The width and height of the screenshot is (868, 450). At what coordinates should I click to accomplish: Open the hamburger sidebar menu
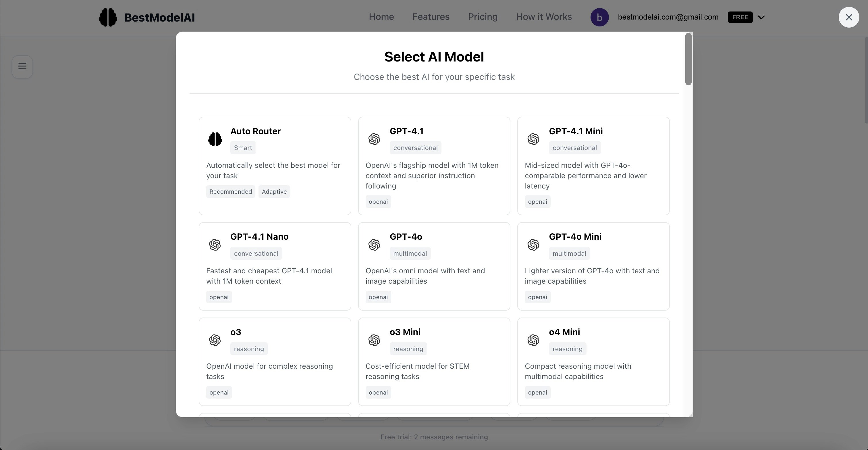pyautogui.click(x=22, y=66)
